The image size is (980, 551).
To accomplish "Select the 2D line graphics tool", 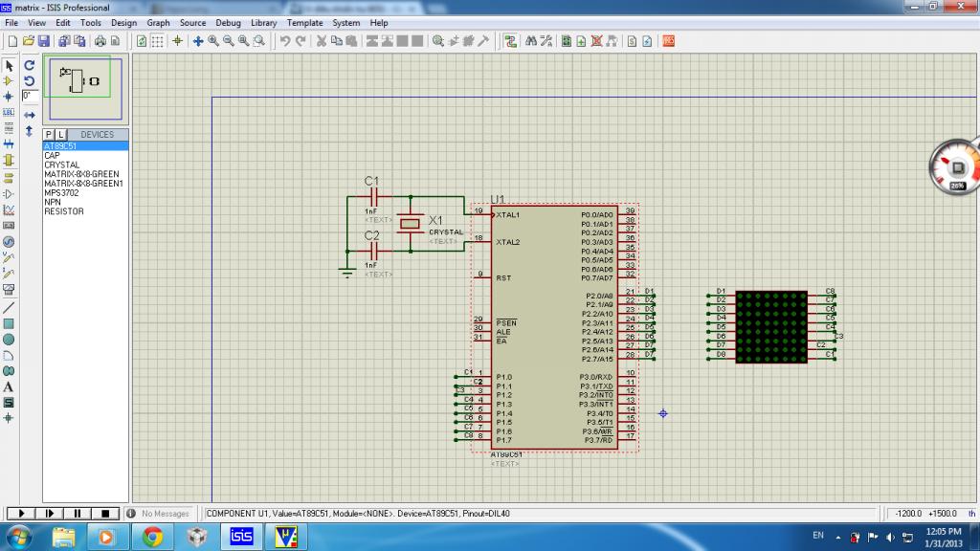I will point(9,308).
